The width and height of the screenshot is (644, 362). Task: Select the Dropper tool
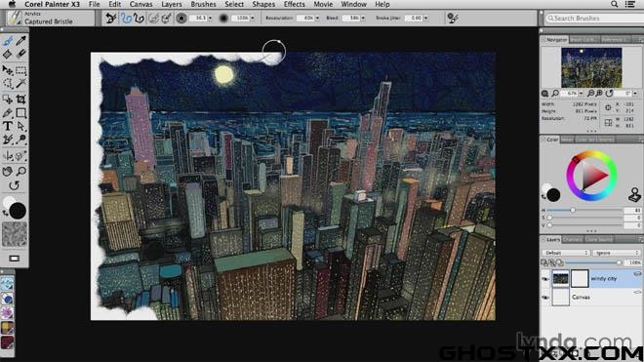click(x=20, y=40)
